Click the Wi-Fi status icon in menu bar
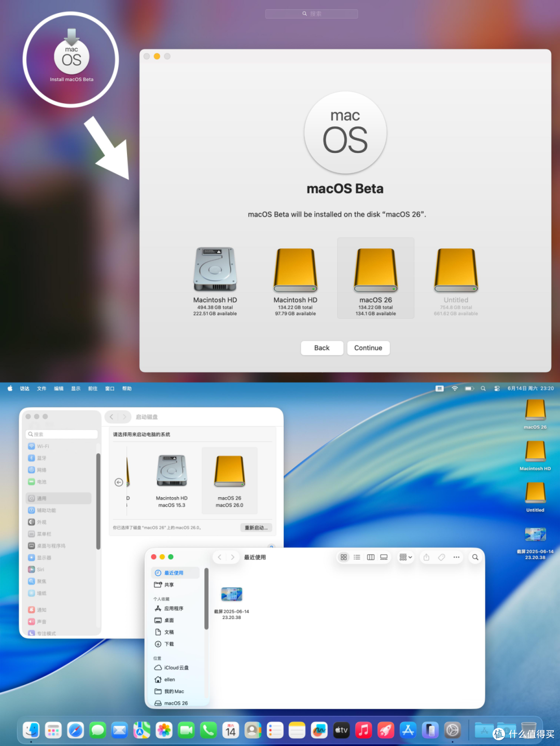This screenshot has height=746, width=560. (x=455, y=388)
